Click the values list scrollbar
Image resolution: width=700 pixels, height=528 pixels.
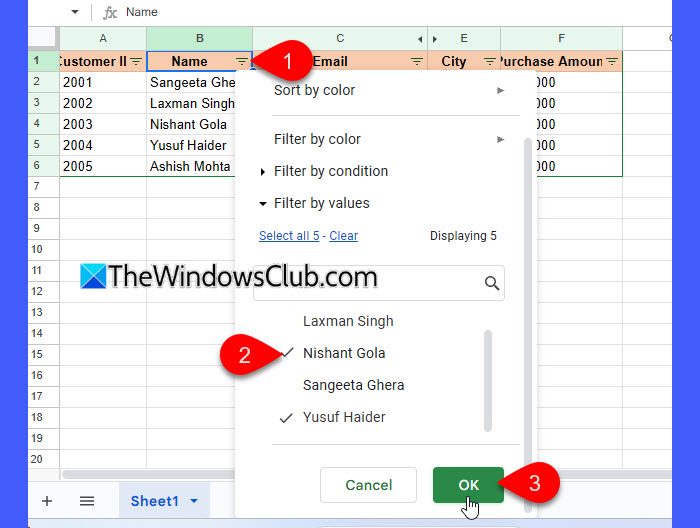point(488,381)
